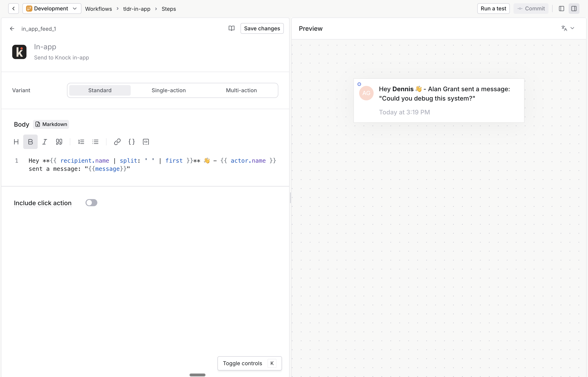Viewport: 588px width, 377px height.
Task: Open the tldr-in-app breadcrumb item
Action: tap(136, 9)
